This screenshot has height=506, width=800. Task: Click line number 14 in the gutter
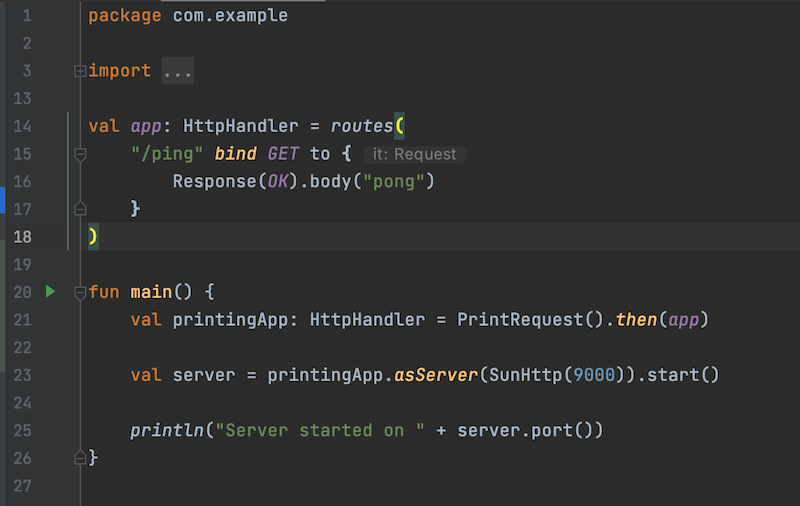click(x=22, y=126)
